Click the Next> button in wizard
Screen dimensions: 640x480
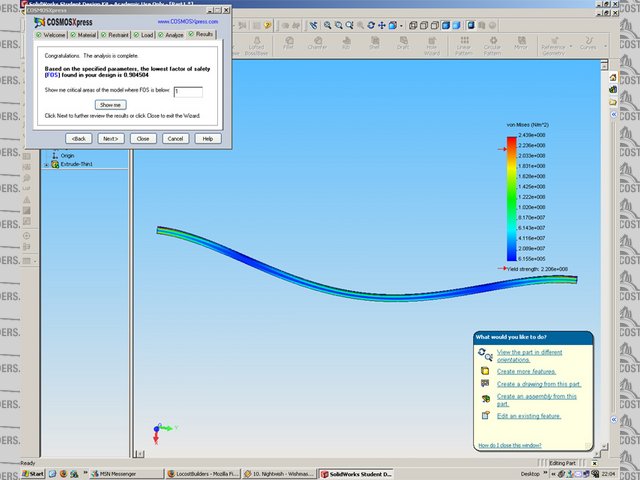[110, 138]
